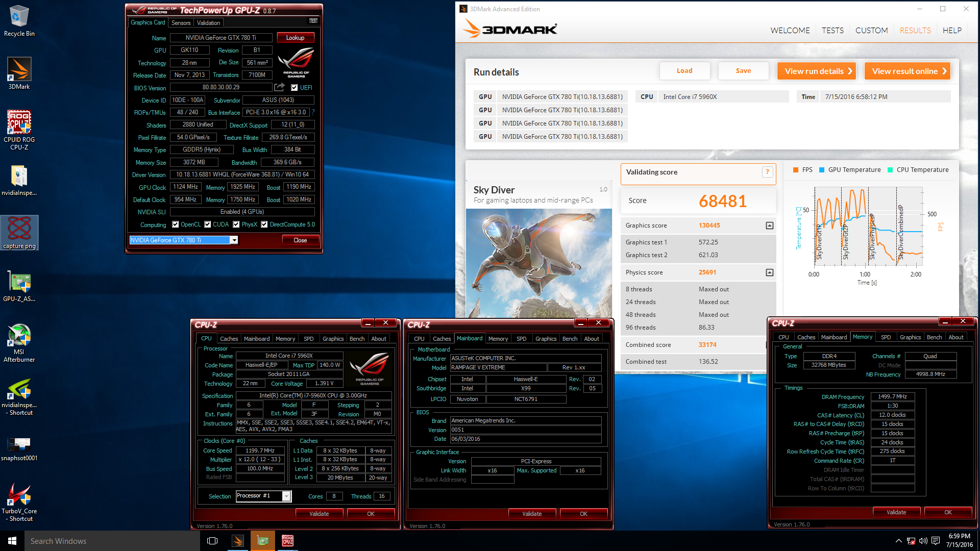Screen dimensions: 980x551
Task: Click the 3DMARK logo
Action: pos(509,29)
